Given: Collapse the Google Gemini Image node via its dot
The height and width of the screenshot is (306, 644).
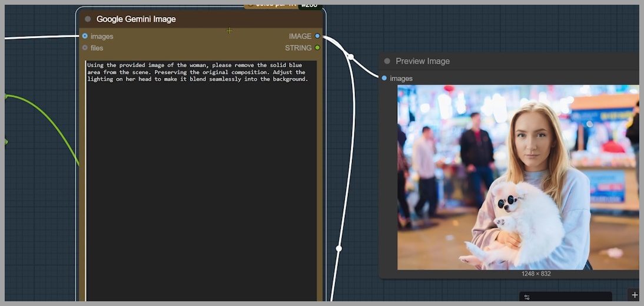Looking at the screenshot, I should (x=88, y=19).
